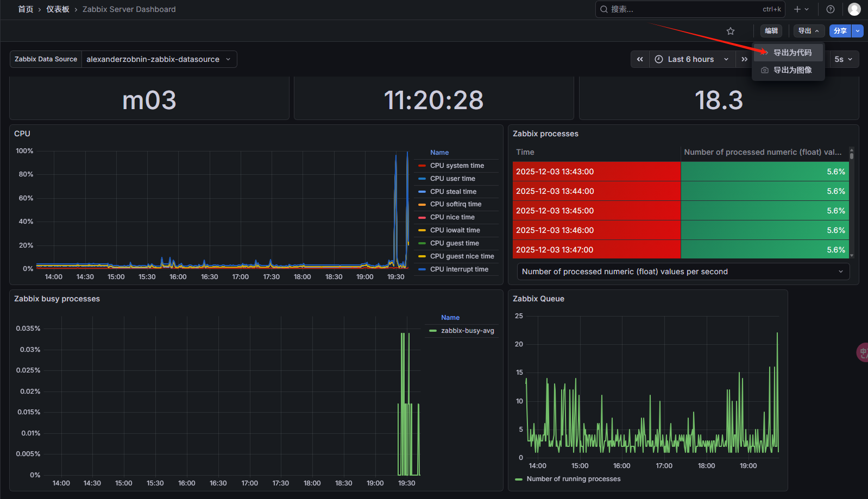Screen dimensions: 868x499
Task: Click the clock icon in time picker
Action: pyautogui.click(x=659, y=59)
